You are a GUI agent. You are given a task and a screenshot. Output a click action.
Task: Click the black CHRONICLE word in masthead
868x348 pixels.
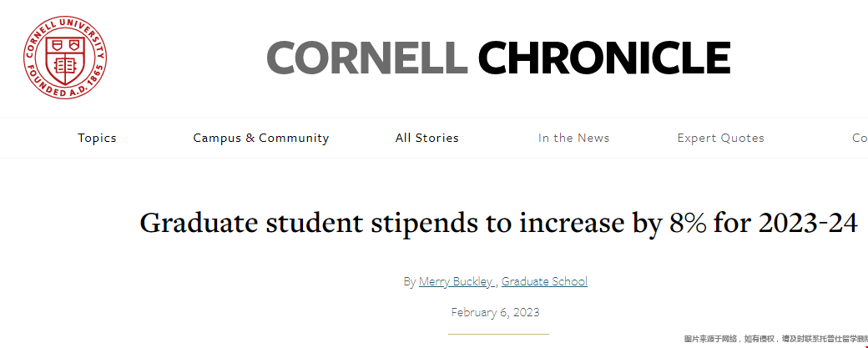tap(604, 58)
